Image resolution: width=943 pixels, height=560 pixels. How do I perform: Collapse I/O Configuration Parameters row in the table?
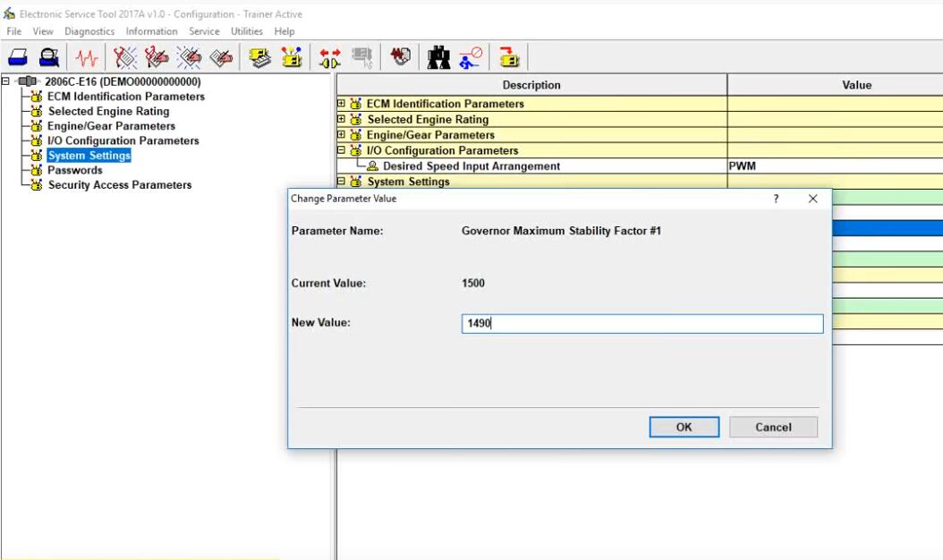click(x=341, y=150)
